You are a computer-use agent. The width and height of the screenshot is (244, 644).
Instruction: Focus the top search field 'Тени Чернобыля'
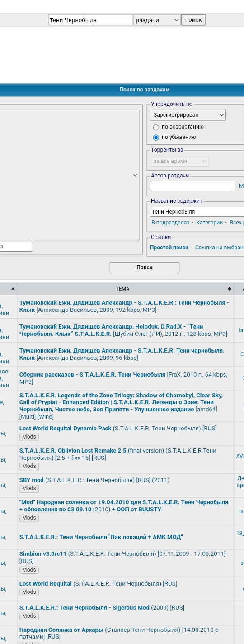coord(90,20)
